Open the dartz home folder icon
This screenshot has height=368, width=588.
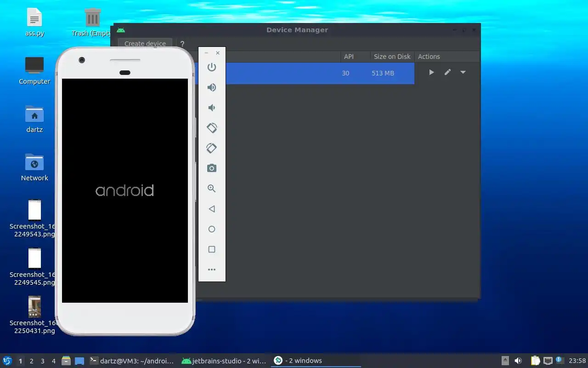[34, 119]
